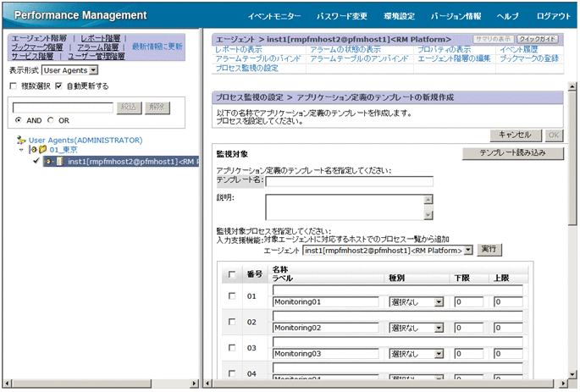Viewport: 580px width, 392px height.
Task: Open アラームテーブルのアンバインド link
Action: pyautogui.click(x=359, y=58)
